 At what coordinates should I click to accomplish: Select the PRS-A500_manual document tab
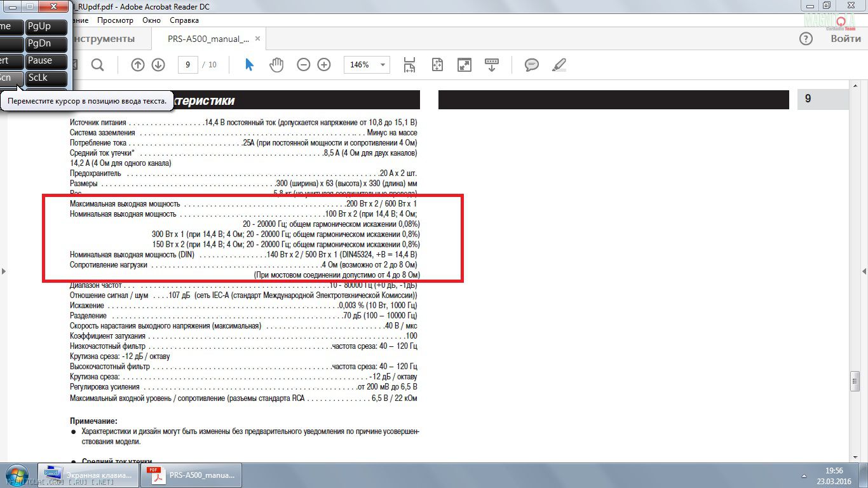tap(208, 39)
